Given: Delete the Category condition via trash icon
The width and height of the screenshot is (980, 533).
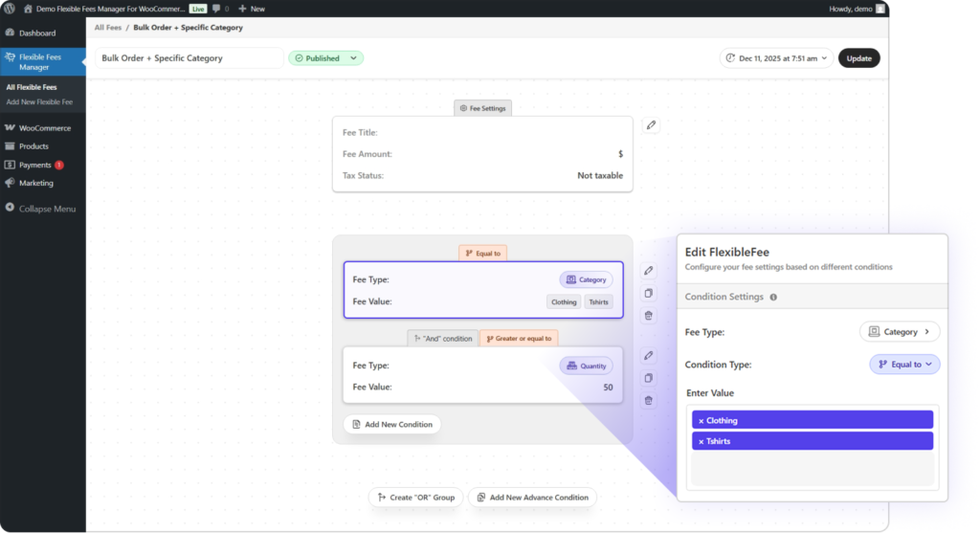Looking at the screenshot, I should 649,316.
